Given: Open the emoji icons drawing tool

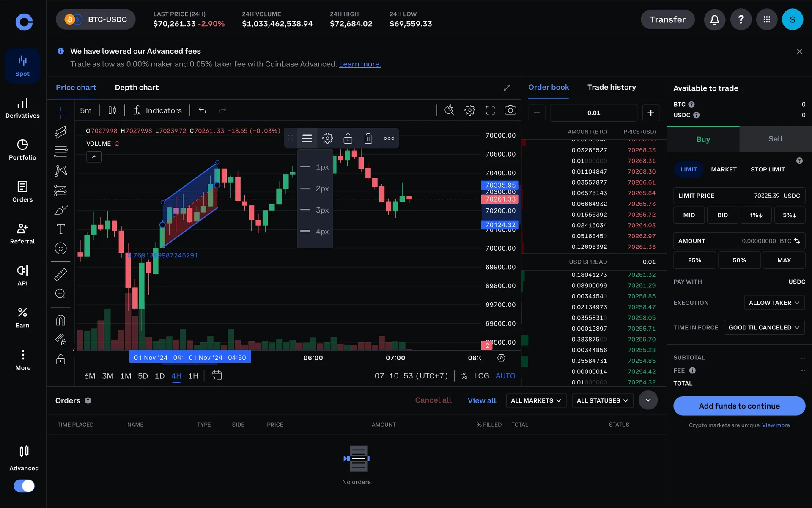Looking at the screenshot, I should pos(60,248).
